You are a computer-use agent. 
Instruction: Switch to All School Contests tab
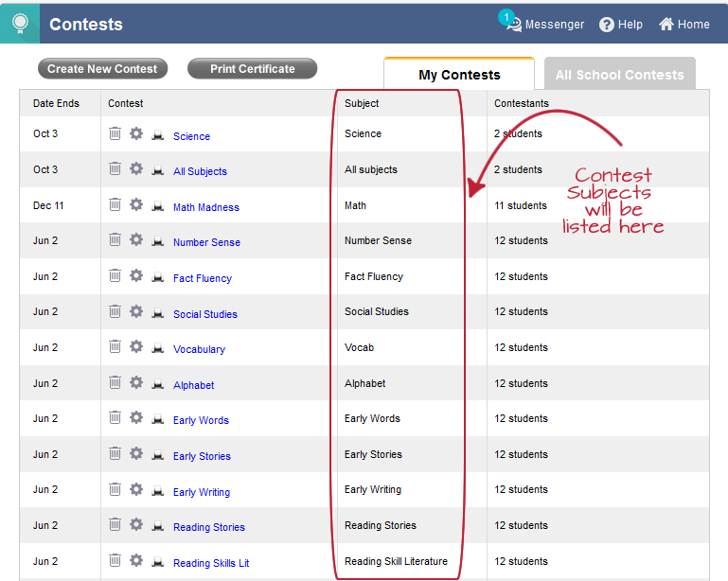click(x=620, y=74)
